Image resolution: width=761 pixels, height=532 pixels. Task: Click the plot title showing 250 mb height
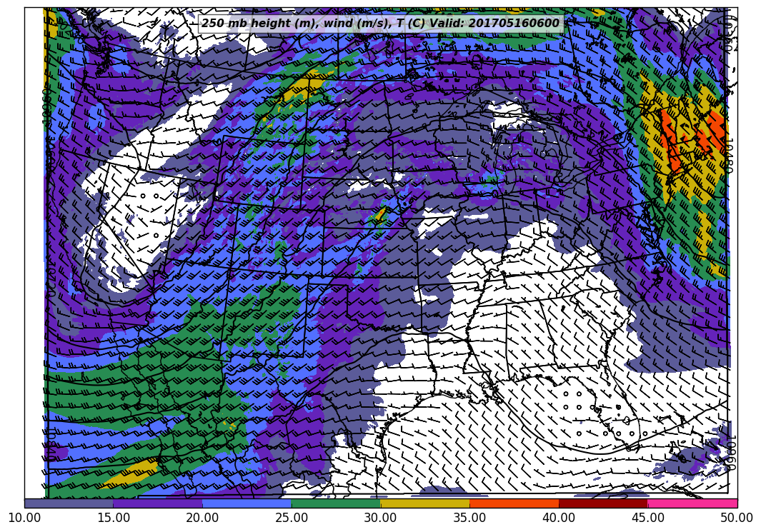coord(380,24)
